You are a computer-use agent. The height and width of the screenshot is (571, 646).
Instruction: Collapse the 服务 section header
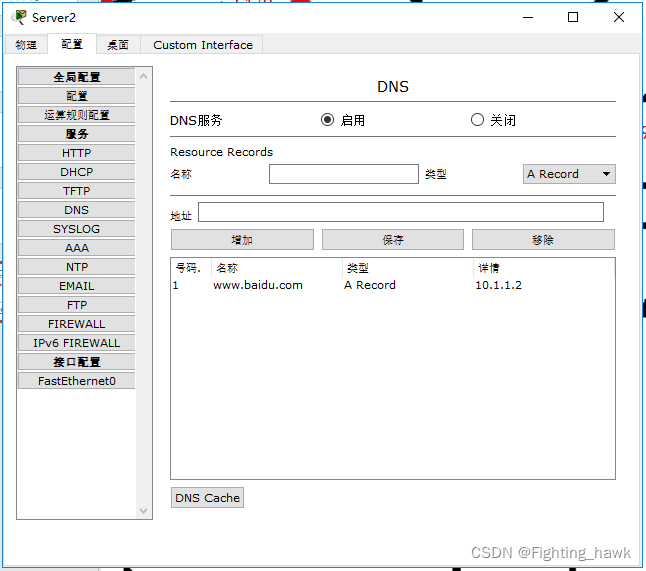[77, 133]
